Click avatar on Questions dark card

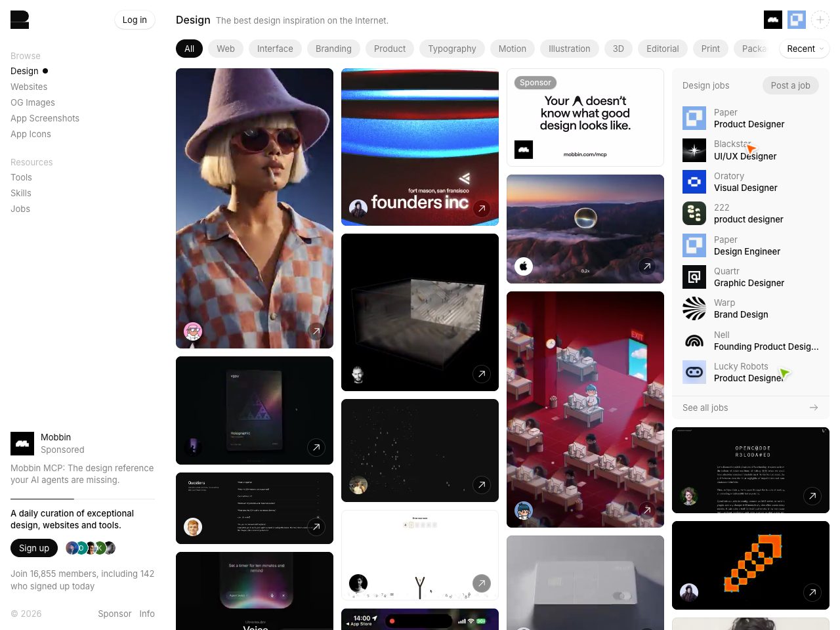193,527
